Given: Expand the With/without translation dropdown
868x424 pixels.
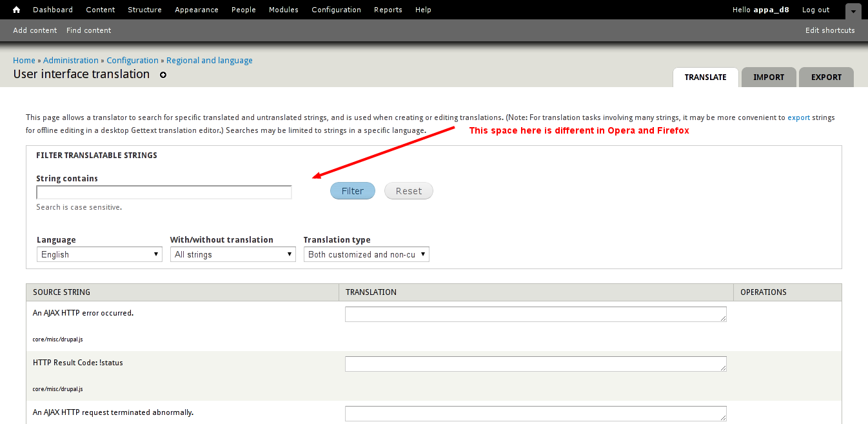Looking at the screenshot, I should click(x=232, y=254).
